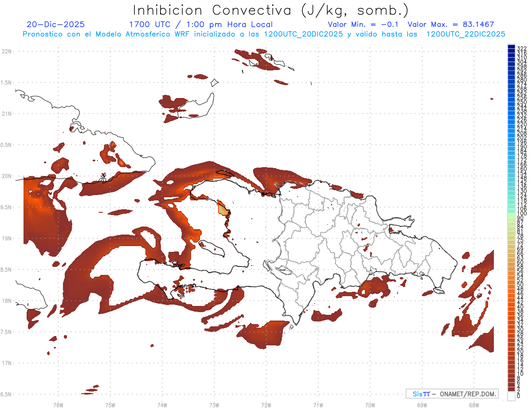Click the white colorbar swatch labeled 0

click(511, 396)
